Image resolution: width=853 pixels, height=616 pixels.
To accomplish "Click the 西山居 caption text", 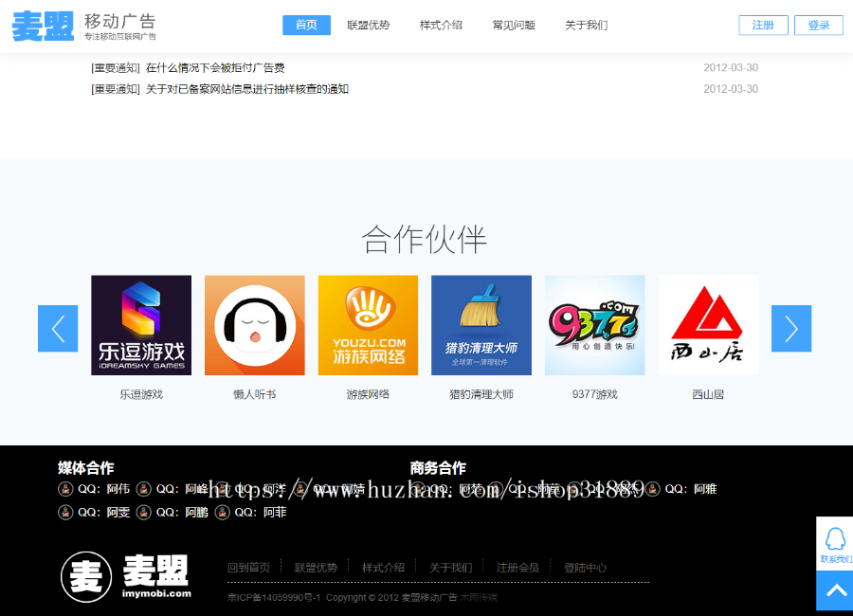I will 708,394.
